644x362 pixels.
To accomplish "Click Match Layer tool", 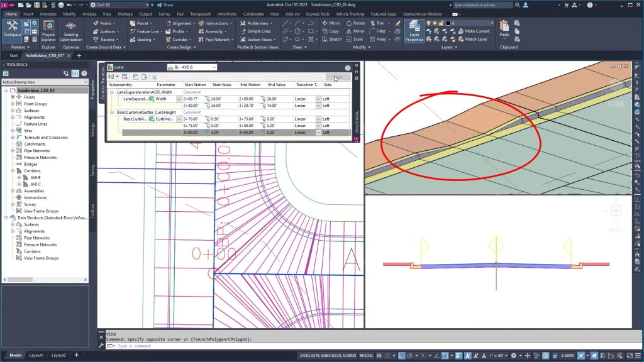I will [472, 40].
